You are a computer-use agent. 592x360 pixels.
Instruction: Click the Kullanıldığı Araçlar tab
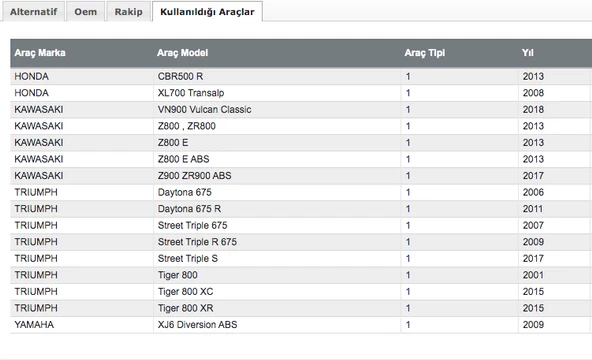click(207, 12)
